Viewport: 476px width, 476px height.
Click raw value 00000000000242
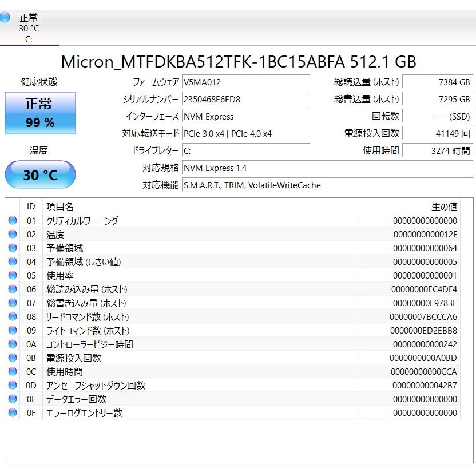(425, 344)
